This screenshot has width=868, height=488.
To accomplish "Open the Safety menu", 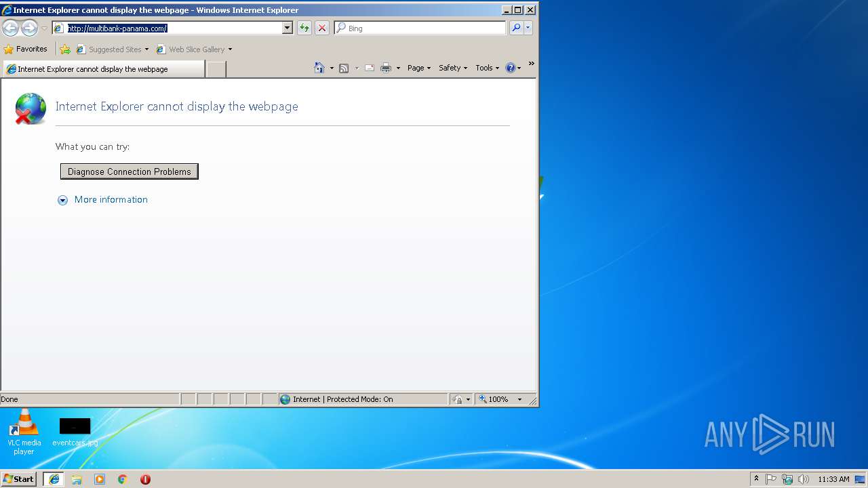I will tap(453, 68).
